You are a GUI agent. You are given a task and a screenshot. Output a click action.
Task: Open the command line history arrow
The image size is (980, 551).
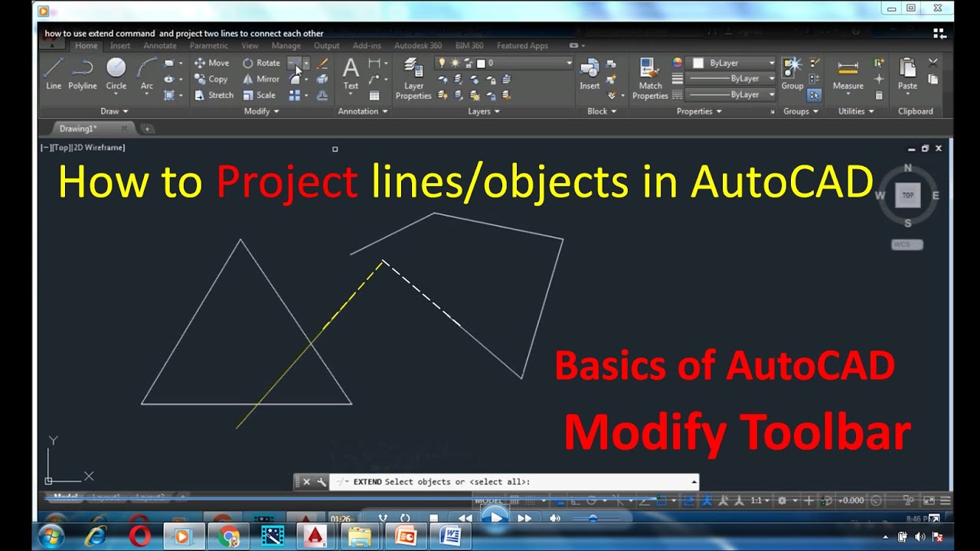tap(694, 482)
